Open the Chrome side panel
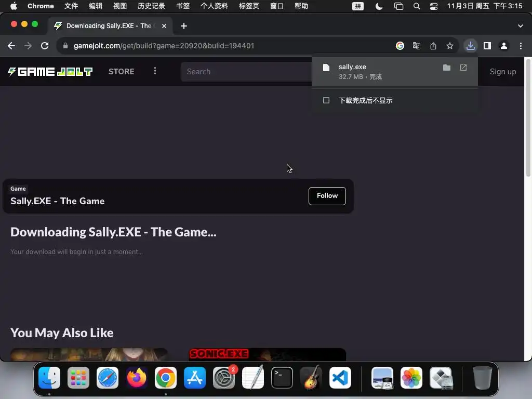The image size is (532, 399). point(487,46)
